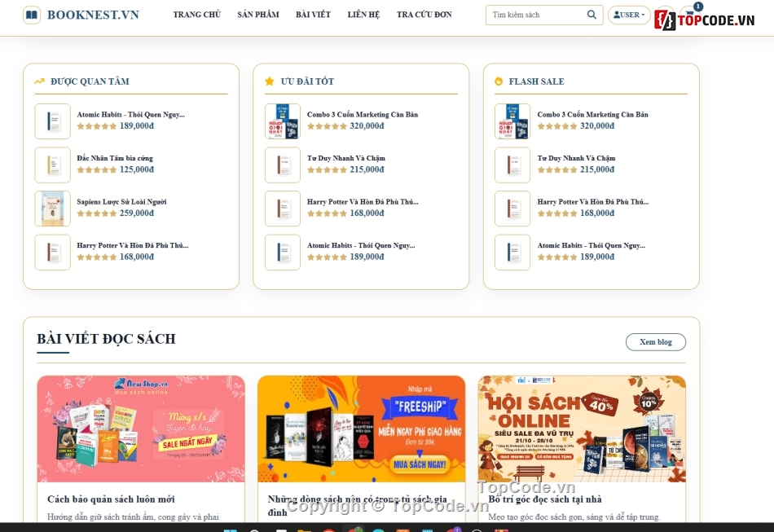Viewport: 774px width, 532px height.
Task: Open the Hội Sách Online blog banner image
Action: click(x=582, y=429)
